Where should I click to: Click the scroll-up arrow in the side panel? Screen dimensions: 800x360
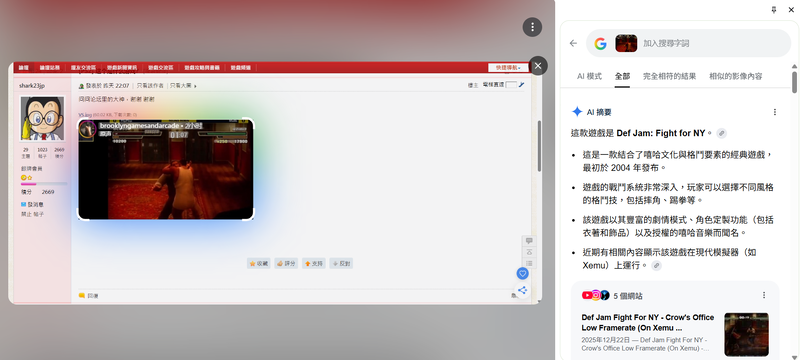click(794, 66)
